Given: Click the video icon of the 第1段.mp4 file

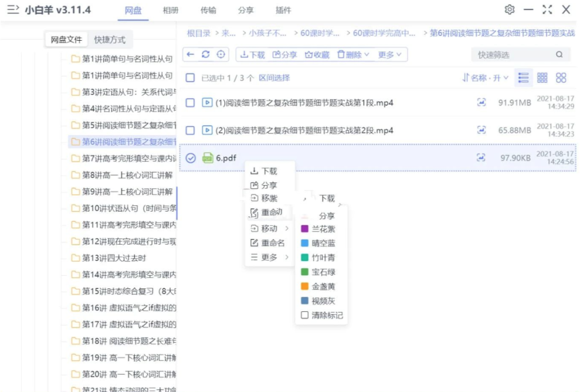Looking at the screenshot, I should point(207,102).
